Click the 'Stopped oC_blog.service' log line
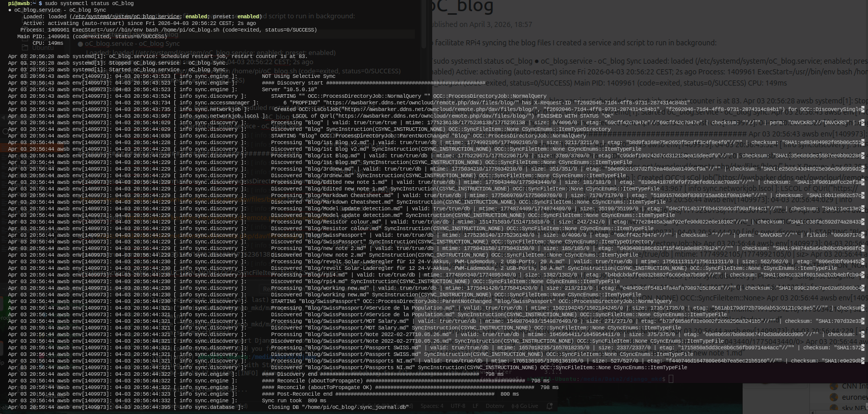 [118, 63]
